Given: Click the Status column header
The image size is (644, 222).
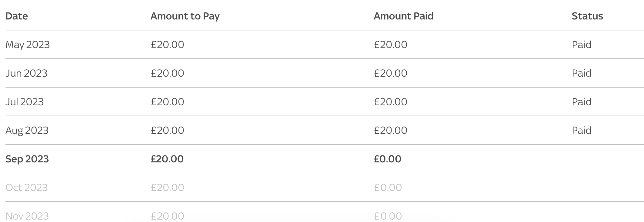Looking at the screenshot, I should 587,16.
